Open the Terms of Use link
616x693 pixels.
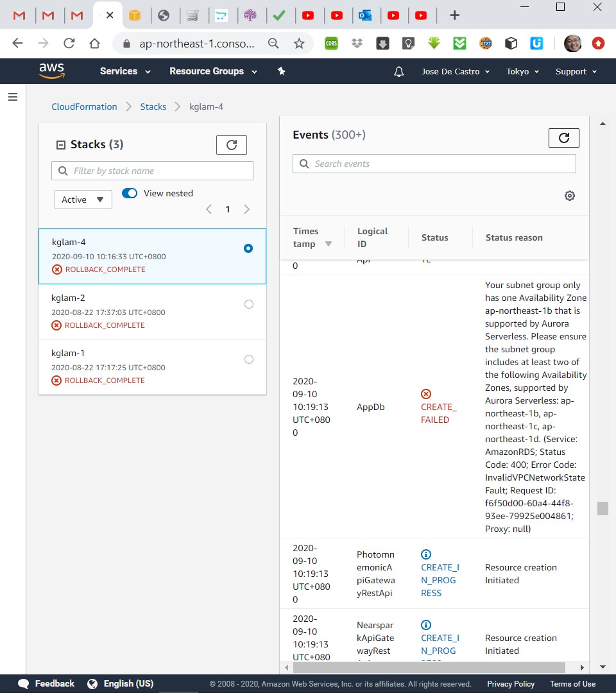[573, 684]
